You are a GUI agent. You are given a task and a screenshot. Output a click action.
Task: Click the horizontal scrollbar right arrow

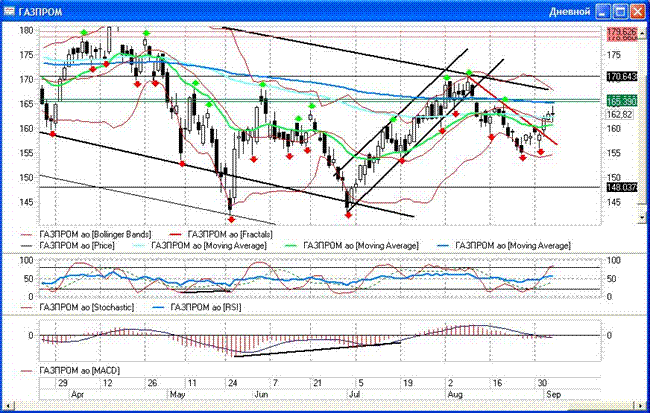[642, 405]
